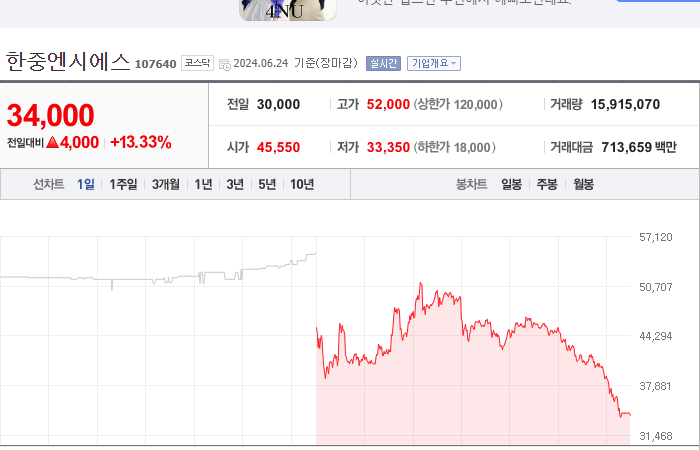
Task: Click the 고가 value 52,000
Action: click(388, 104)
